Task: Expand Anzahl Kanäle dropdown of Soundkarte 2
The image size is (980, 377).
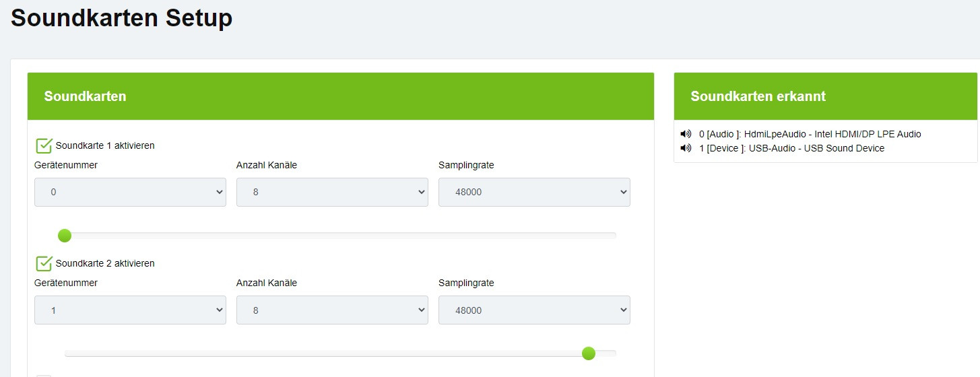Action: tap(332, 310)
